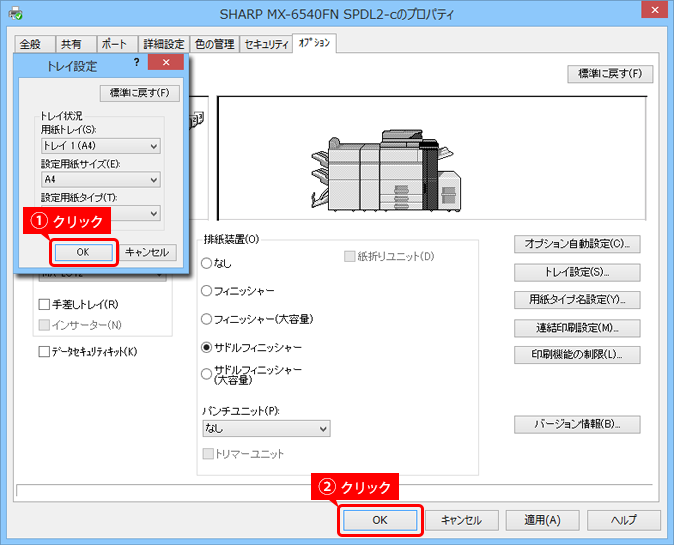Screen dimensions: 674x545
Task: Click the バージョン情報 button
Action: click(577, 424)
